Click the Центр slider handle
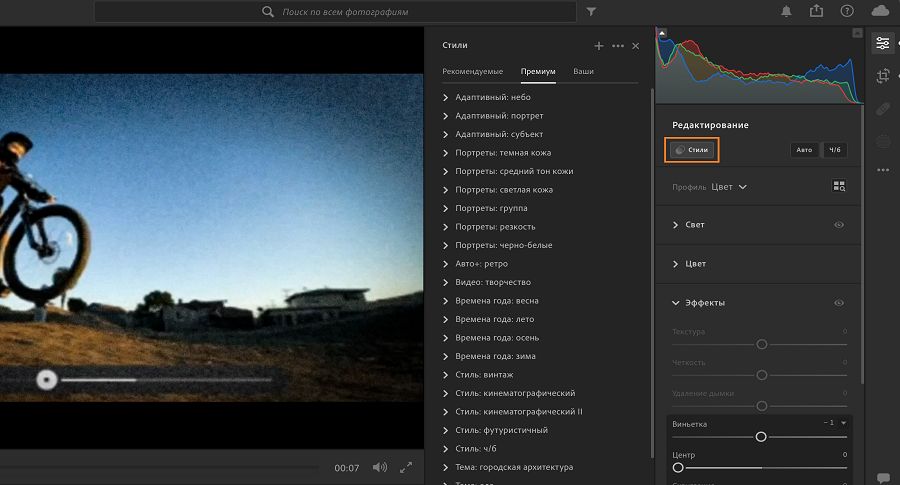The image size is (900, 485). (x=678, y=468)
